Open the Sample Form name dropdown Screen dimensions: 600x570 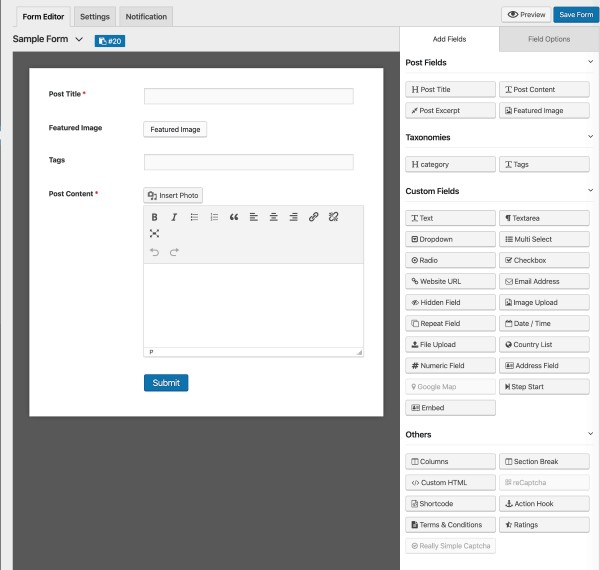click(79, 40)
